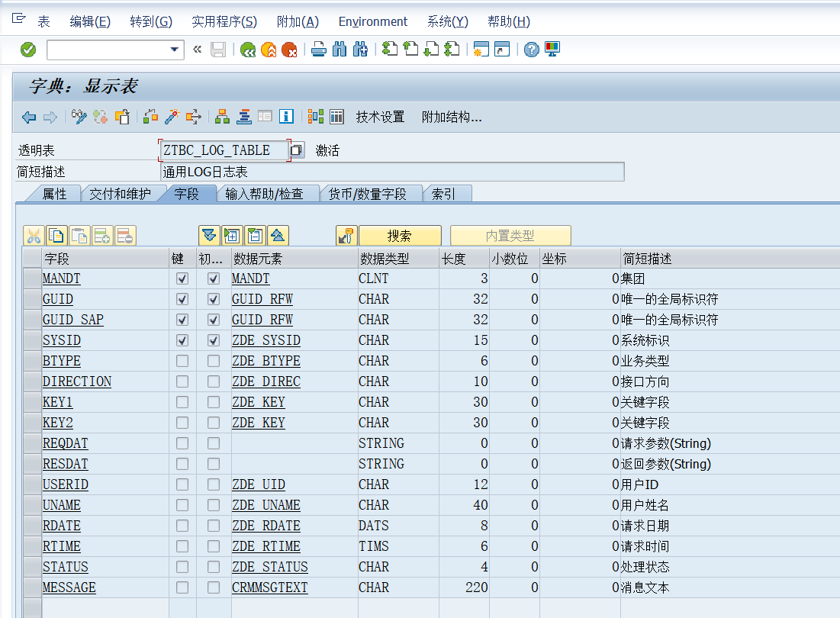Switch display/change mode with the pencil-glasses icon

pyautogui.click(x=79, y=117)
